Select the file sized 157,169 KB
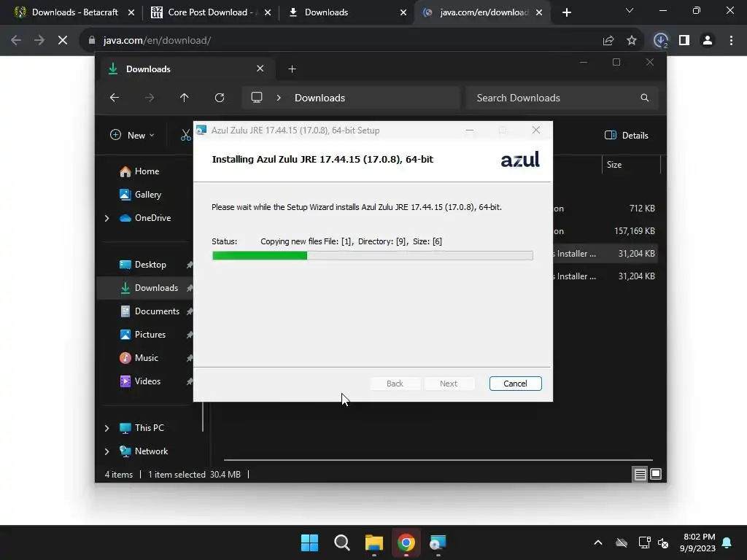This screenshot has width=747, height=560. [605, 231]
